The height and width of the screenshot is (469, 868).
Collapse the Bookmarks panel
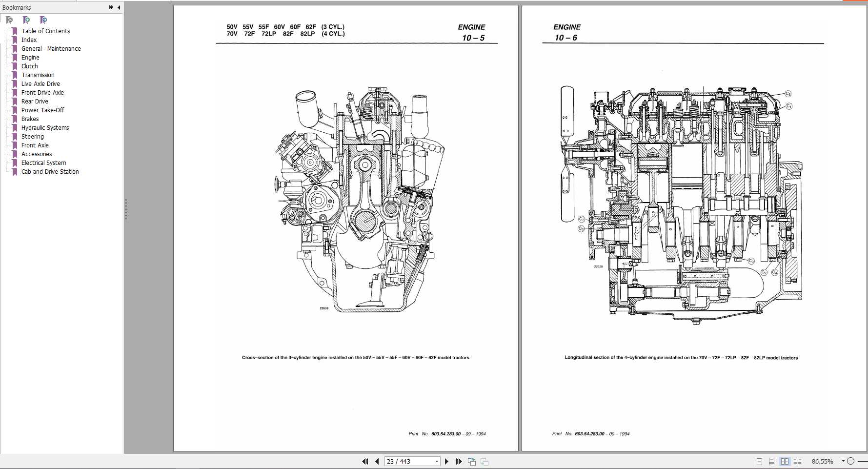119,7
